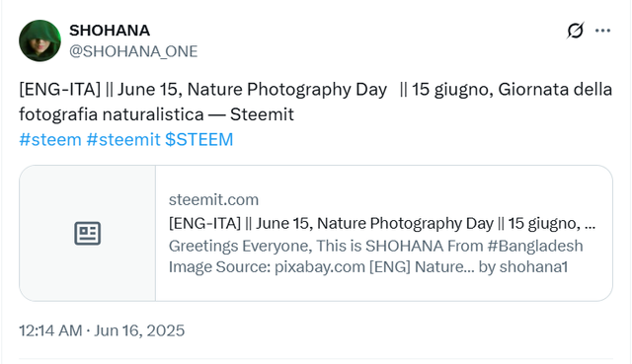The image size is (632, 364).
Task: Open the three-dot more options menu
Action: tap(602, 31)
